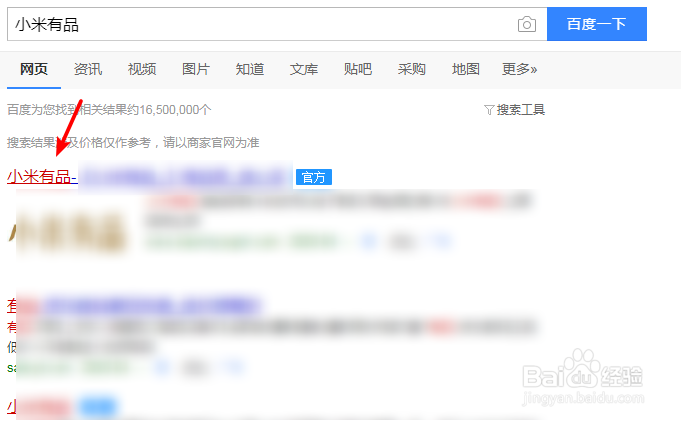Image resolution: width=681 pixels, height=422 pixels.
Task: Click the funnel icon beside 搜索工具
Action: click(x=489, y=110)
